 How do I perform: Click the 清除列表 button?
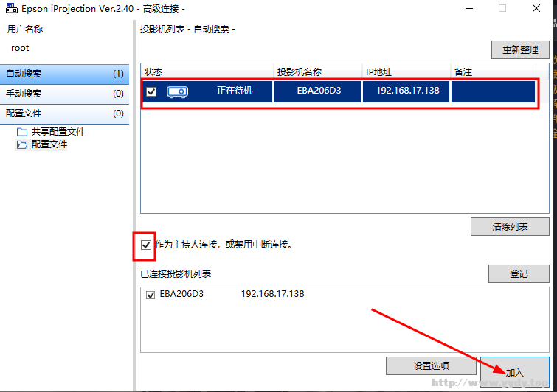[510, 226]
